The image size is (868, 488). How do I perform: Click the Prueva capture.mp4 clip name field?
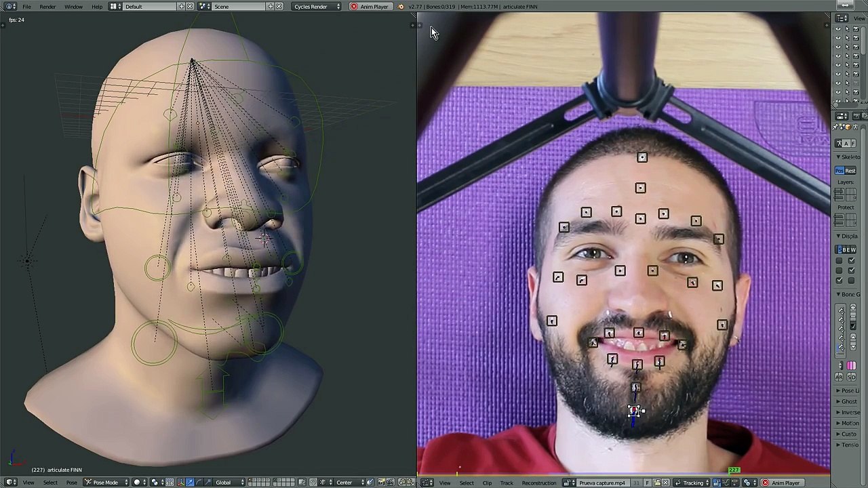point(603,483)
